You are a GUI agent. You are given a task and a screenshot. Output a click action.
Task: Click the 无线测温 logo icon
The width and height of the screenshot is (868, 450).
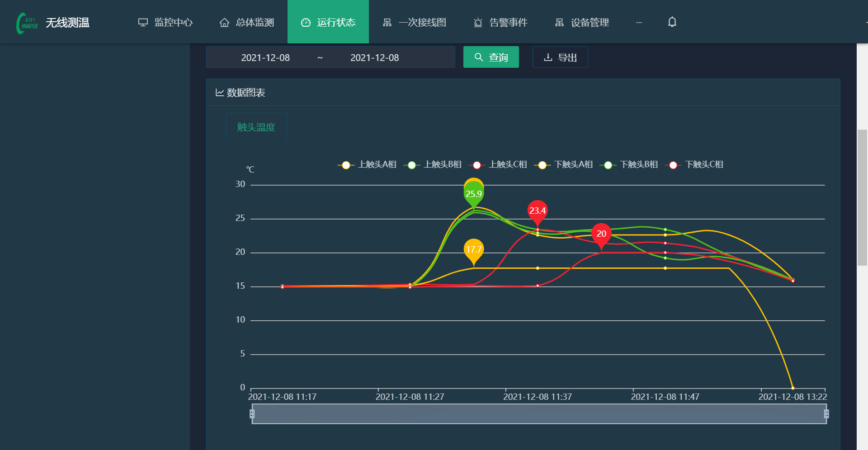point(27,23)
